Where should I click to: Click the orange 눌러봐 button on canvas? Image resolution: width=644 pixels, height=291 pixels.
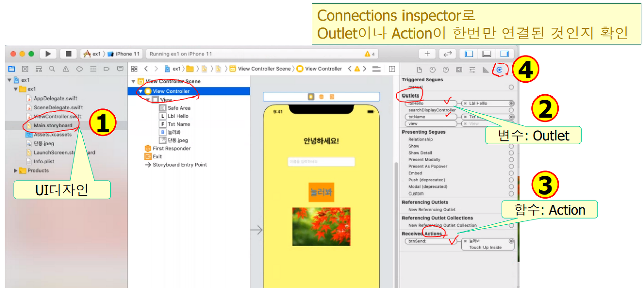(321, 192)
